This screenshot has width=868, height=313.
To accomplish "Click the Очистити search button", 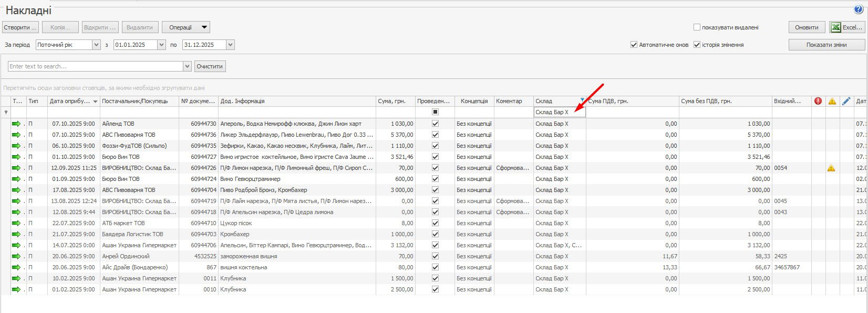I will pyautogui.click(x=210, y=66).
